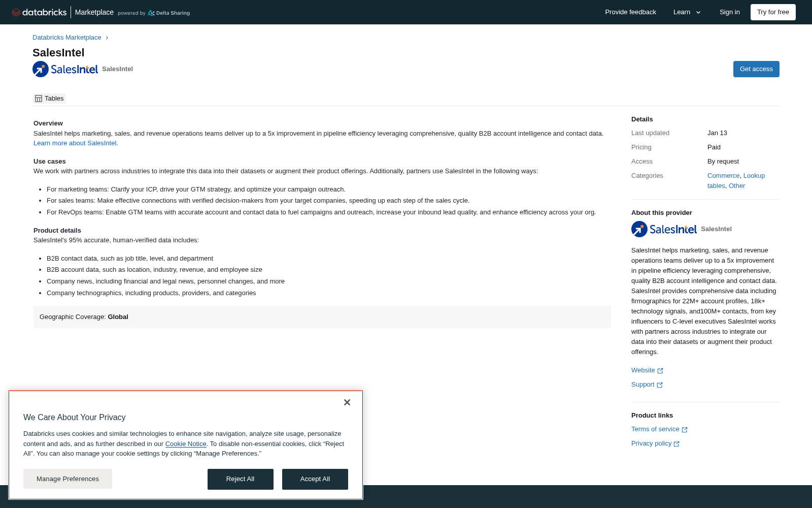Select the Tables tab

point(49,99)
